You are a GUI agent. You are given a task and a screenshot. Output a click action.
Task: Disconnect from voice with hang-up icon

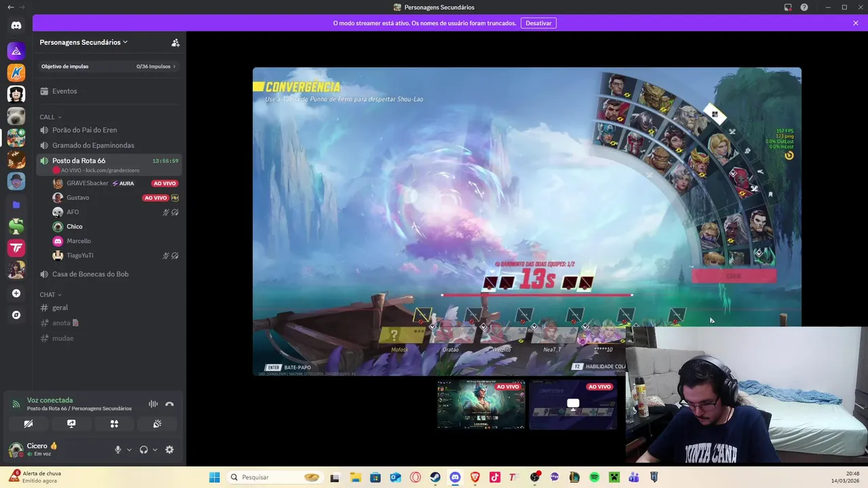[170, 404]
